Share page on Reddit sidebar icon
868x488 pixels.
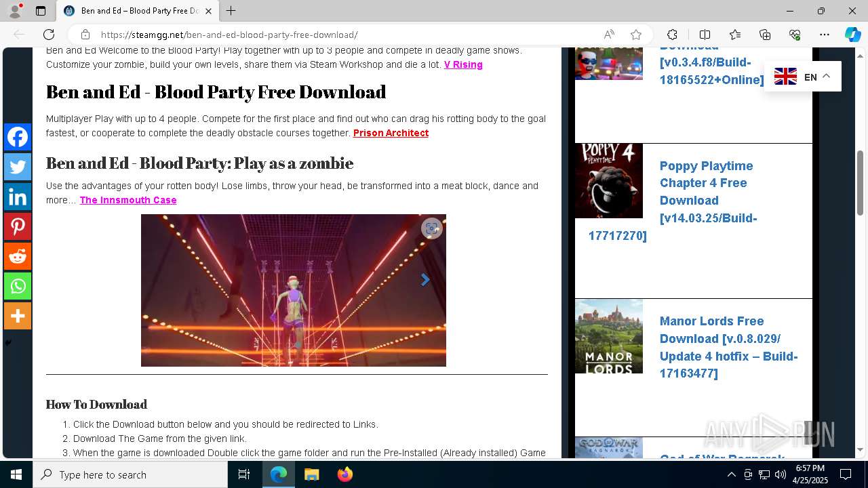[x=18, y=256]
